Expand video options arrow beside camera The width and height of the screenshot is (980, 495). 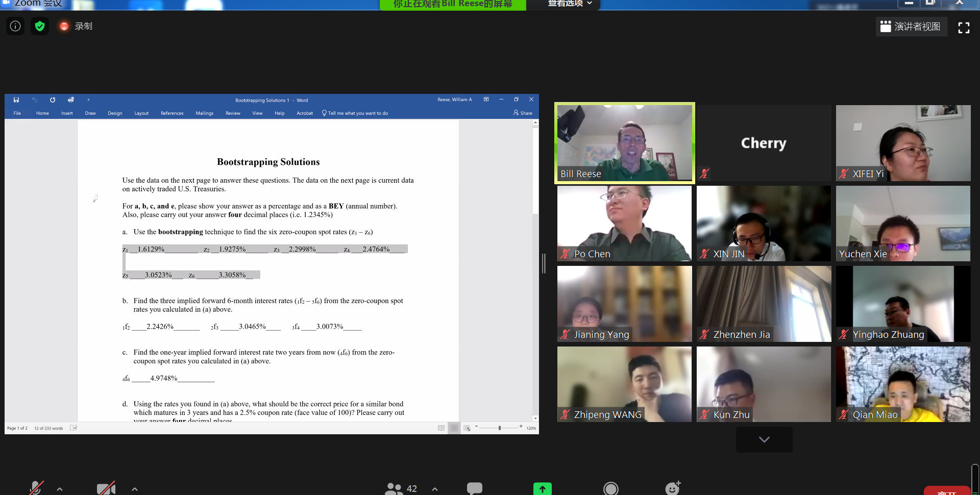(135, 489)
